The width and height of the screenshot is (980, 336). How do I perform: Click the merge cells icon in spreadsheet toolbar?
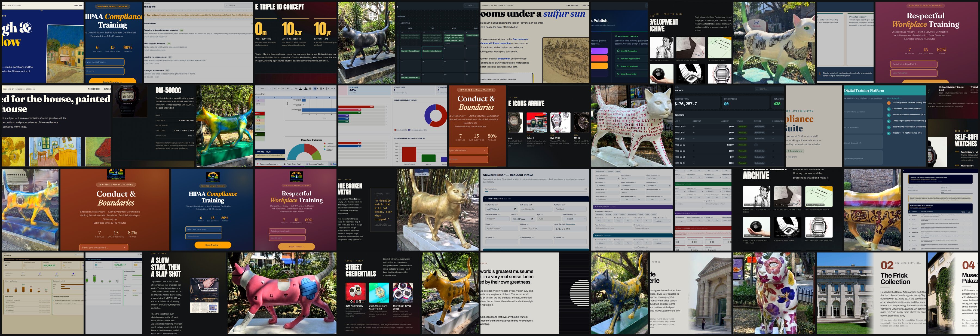pos(315,89)
